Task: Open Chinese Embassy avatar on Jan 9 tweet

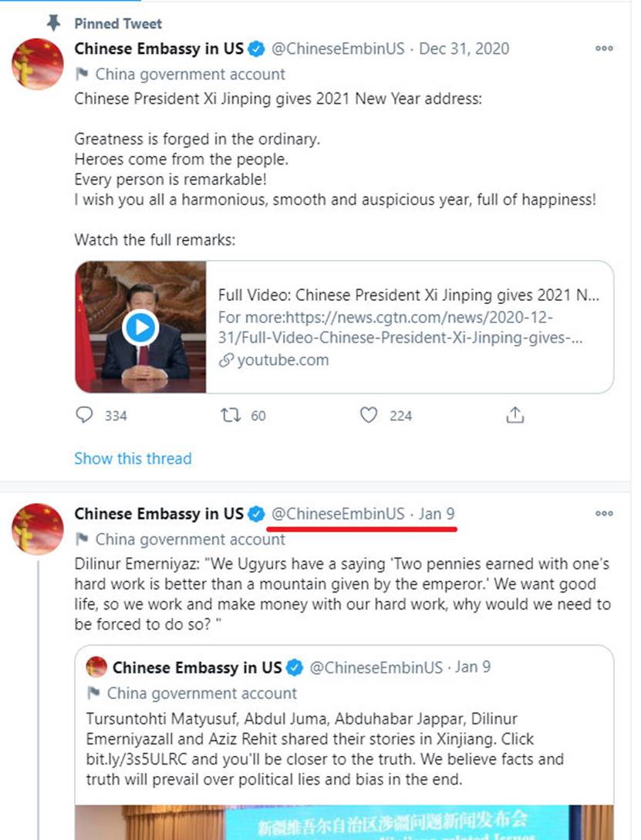Action: [x=38, y=528]
